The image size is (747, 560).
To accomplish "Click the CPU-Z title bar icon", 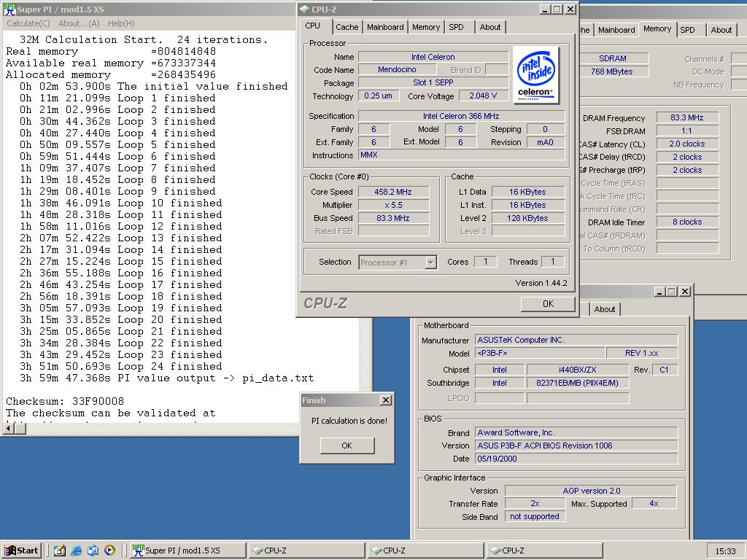I will [x=304, y=9].
